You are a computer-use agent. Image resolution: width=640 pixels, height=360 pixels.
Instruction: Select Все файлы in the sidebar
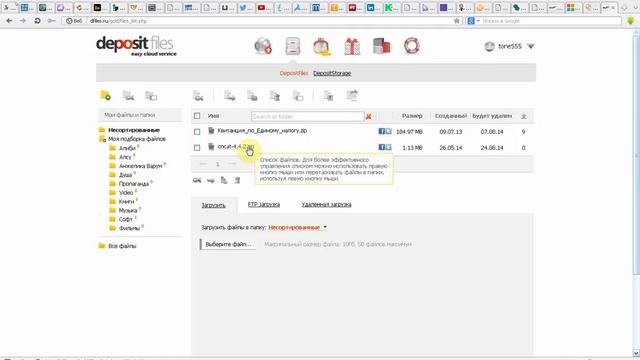[122, 246]
